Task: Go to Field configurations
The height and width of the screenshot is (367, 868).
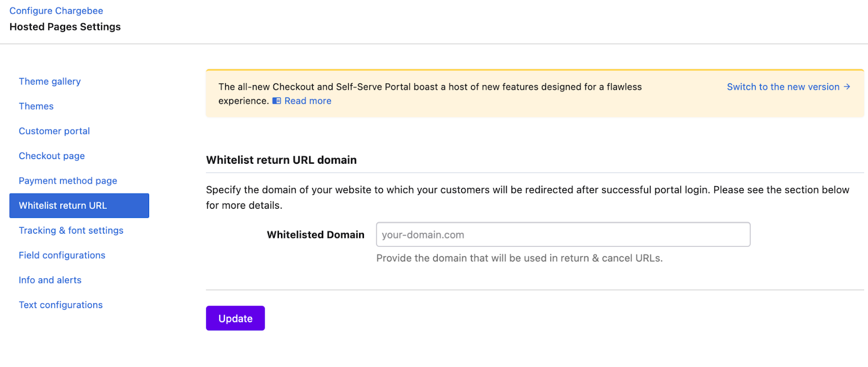Action: point(62,255)
